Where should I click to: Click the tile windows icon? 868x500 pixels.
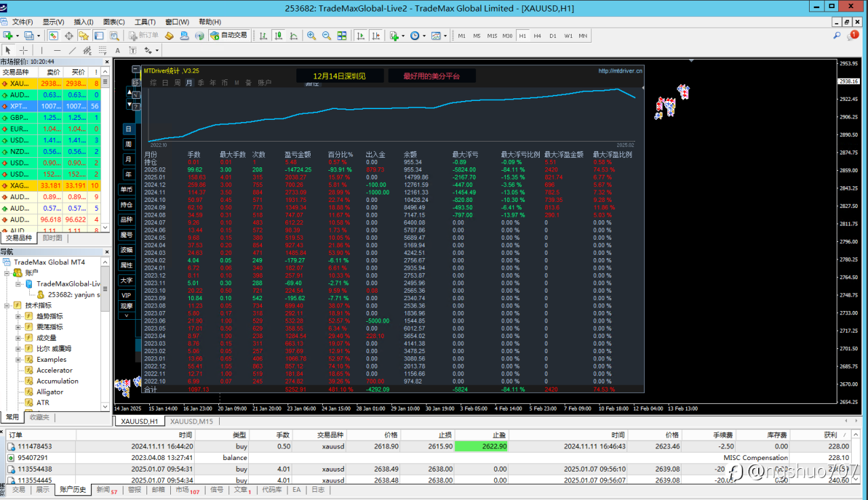[341, 36]
